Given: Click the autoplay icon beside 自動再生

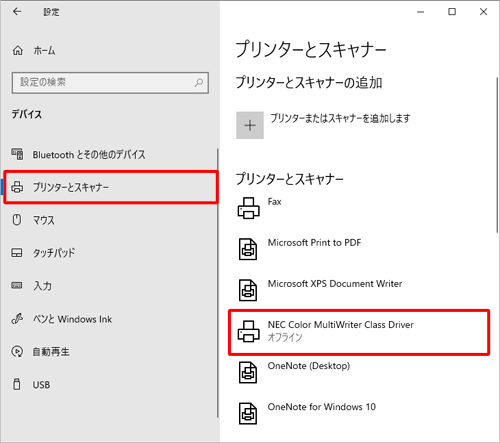Looking at the screenshot, I should (x=17, y=351).
